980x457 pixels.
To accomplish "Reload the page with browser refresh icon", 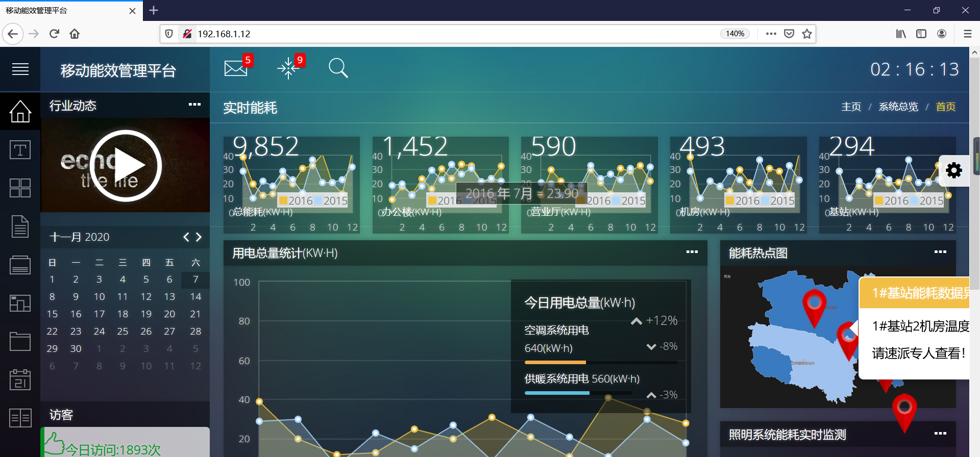I will click(54, 34).
